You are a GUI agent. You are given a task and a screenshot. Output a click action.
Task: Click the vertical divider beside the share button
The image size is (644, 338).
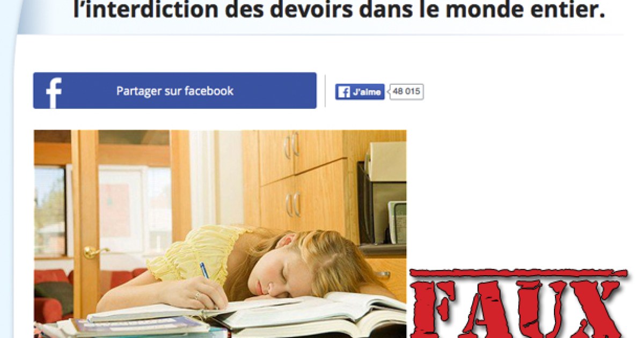tap(325, 91)
